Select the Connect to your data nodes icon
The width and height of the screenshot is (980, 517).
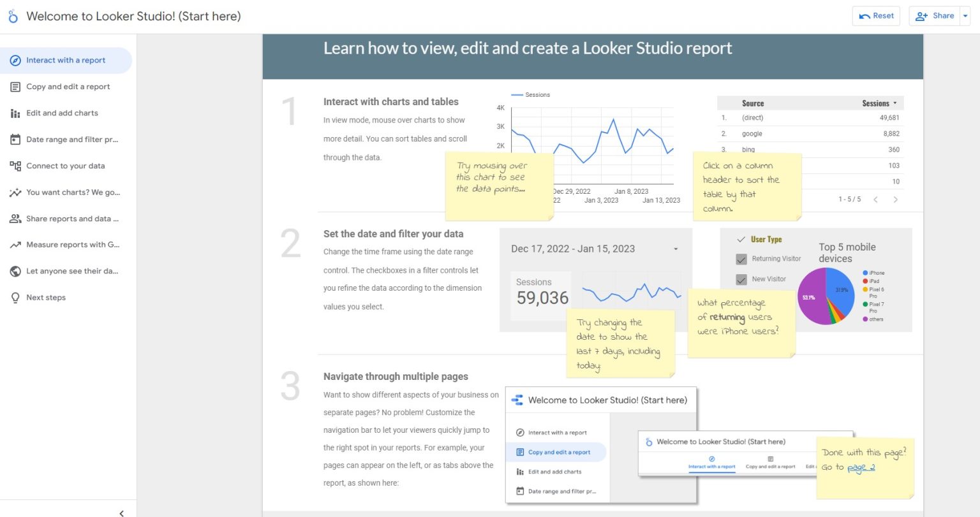point(15,166)
